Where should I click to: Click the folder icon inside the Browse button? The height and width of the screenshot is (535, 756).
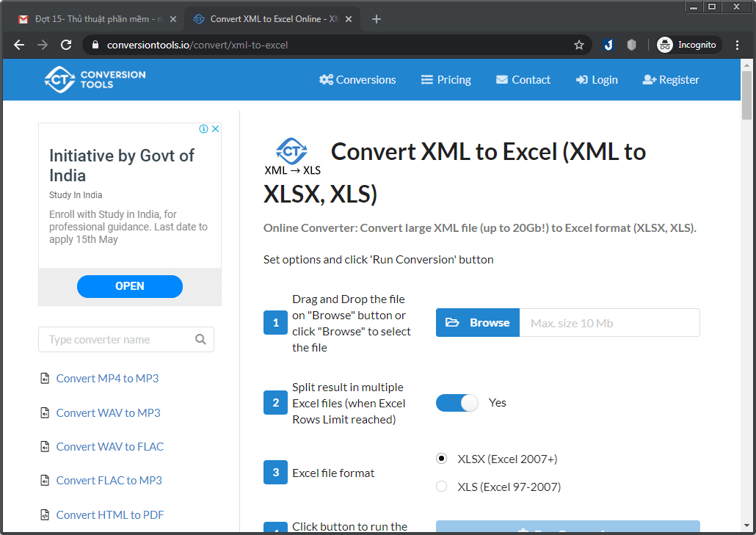(454, 321)
